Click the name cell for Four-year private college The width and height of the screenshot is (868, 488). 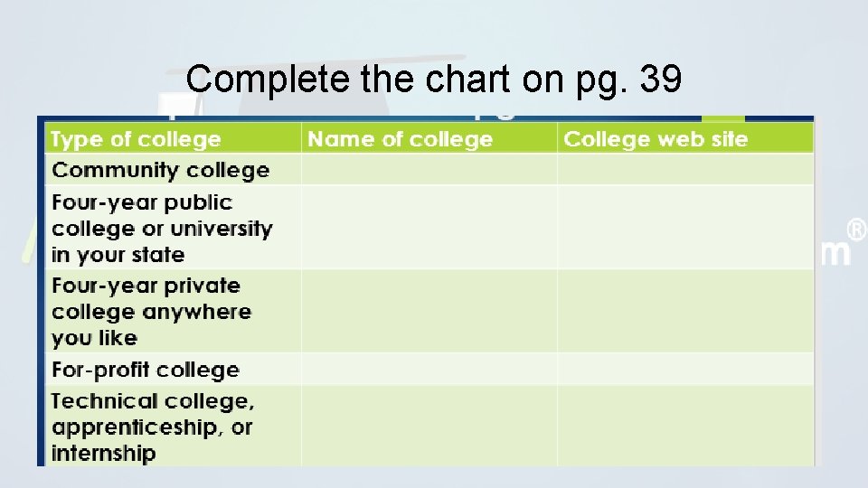pyautogui.click(x=429, y=311)
